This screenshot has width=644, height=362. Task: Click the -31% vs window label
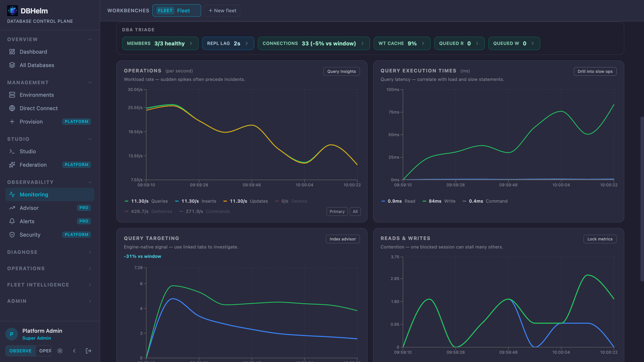tap(142, 257)
